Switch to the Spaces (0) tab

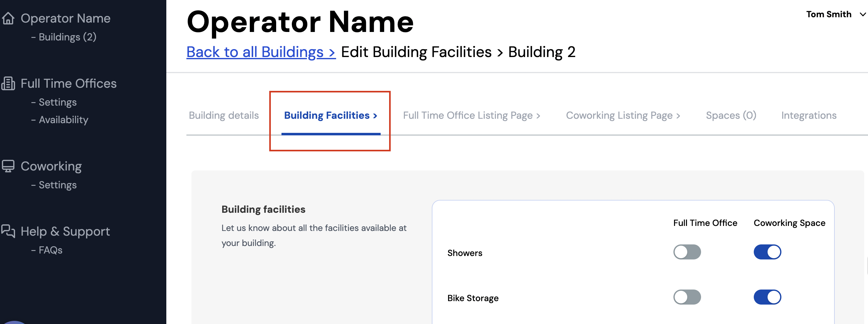(x=731, y=115)
